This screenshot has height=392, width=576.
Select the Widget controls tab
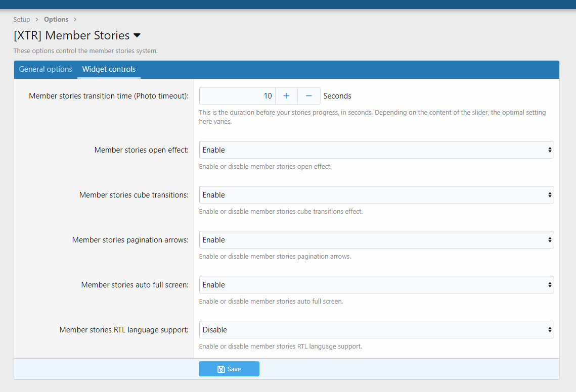[x=109, y=69]
